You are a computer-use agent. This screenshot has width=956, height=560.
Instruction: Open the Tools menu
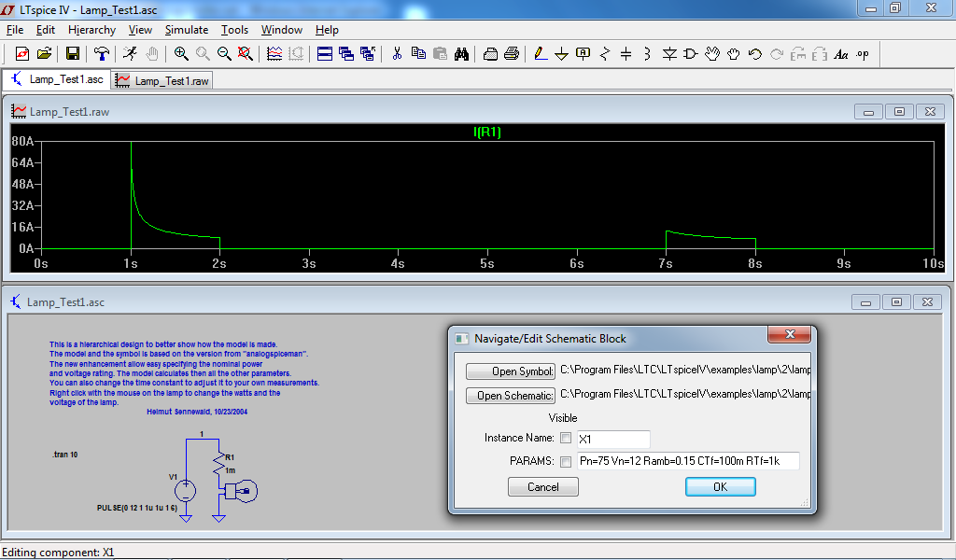click(234, 30)
